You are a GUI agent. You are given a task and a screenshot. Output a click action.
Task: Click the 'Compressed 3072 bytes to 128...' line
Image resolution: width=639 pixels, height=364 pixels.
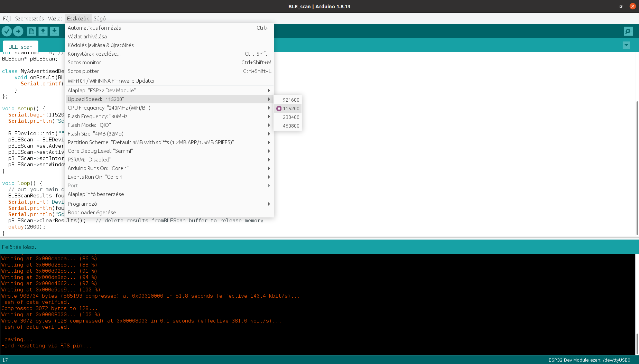(x=49, y=308)
